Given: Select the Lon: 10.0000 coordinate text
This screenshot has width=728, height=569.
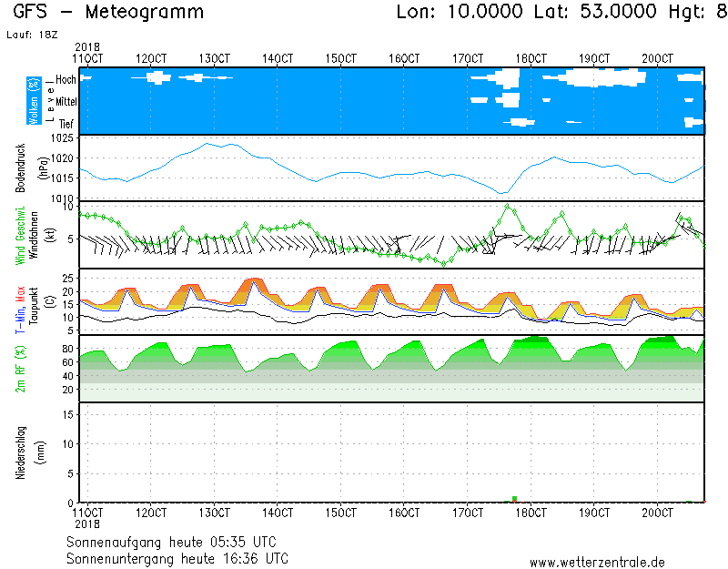Looking at the screenshot, I should [460, 13].
